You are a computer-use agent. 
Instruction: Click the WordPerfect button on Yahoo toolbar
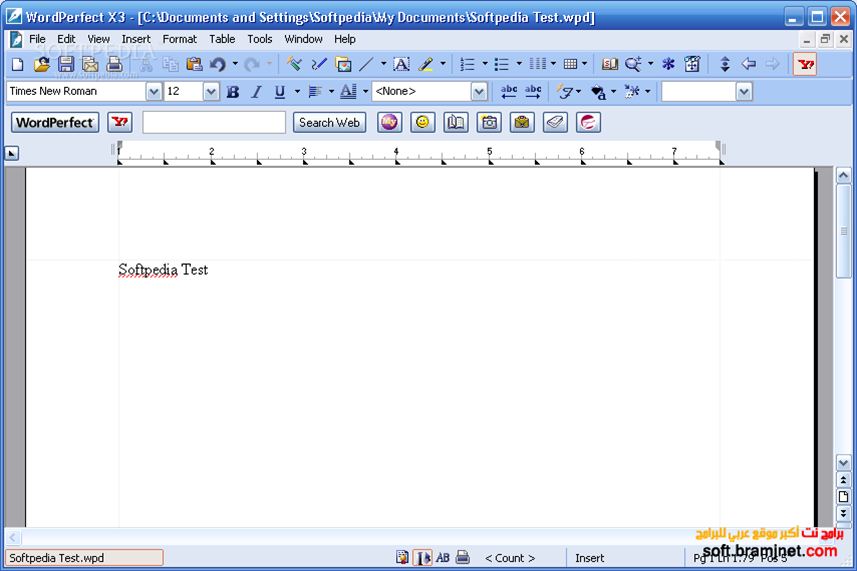click(55, 122)
